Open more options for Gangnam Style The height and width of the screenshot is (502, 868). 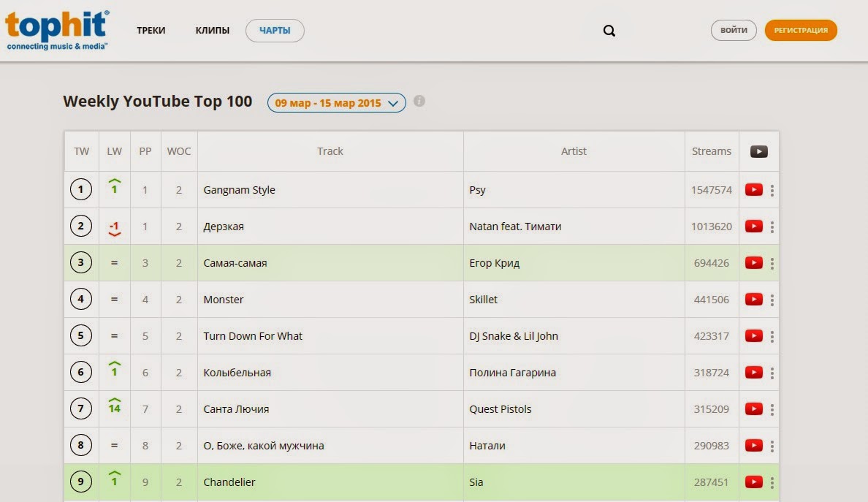coord(772,191)
